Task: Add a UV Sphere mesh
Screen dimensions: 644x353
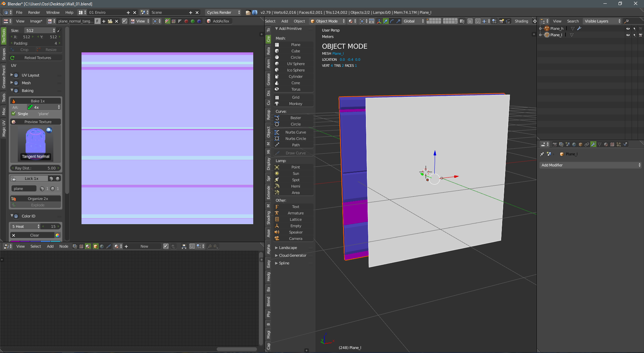Action: (294, 64)
